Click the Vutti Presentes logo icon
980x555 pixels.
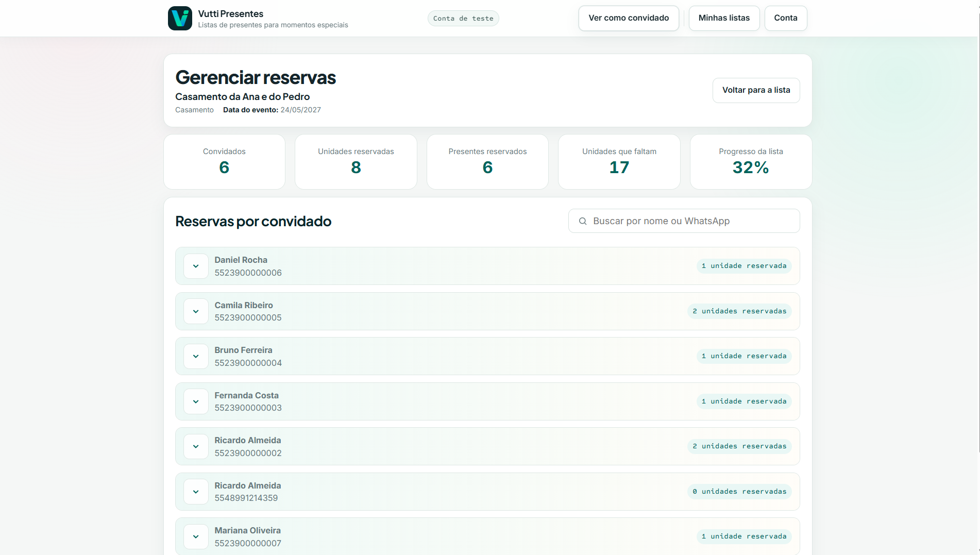coord(180,18)
